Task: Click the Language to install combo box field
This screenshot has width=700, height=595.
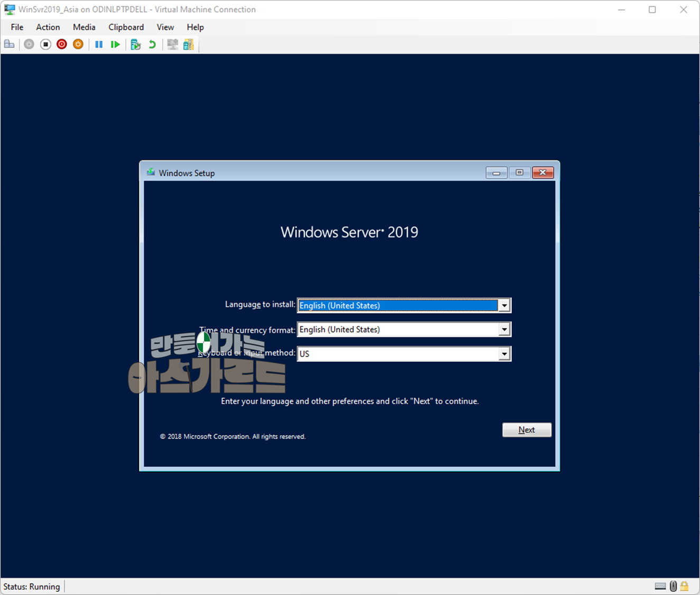Action: click(x=404, y=305)
